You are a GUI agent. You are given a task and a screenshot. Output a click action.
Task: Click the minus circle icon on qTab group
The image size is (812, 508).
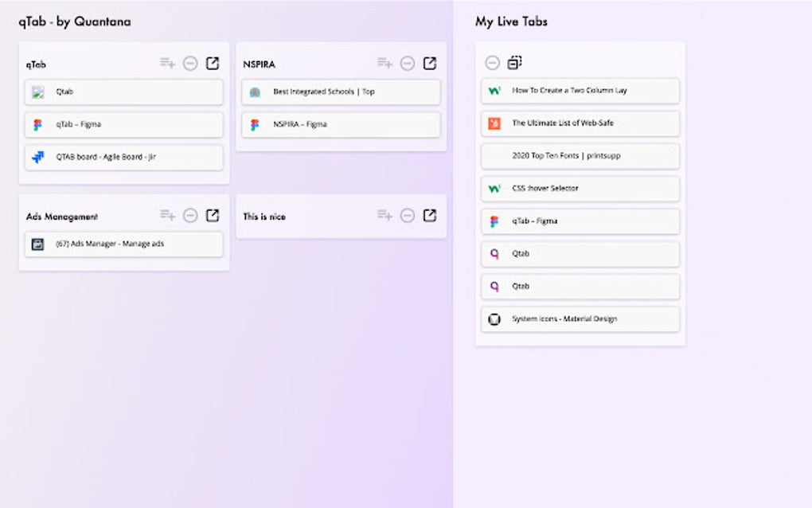[x=190, y=64]
